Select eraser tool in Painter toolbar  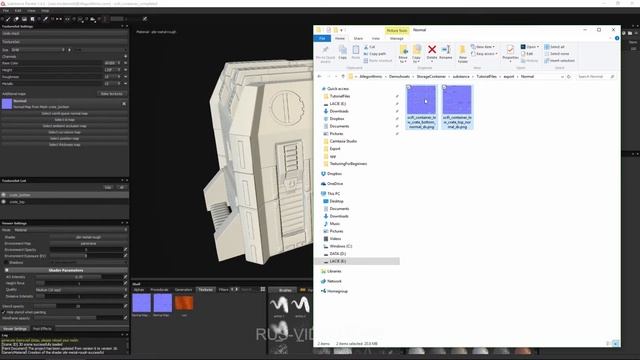pyautogui.click(x=16, y=19)
